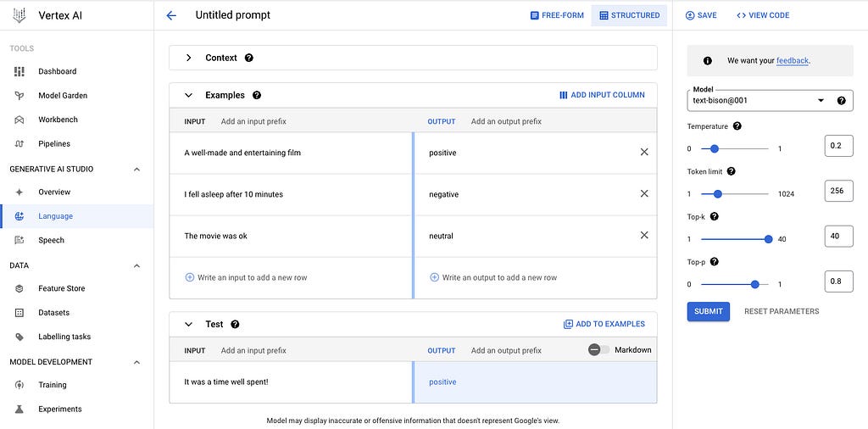Collapse Model Development menu group

(x=136, y=362)
